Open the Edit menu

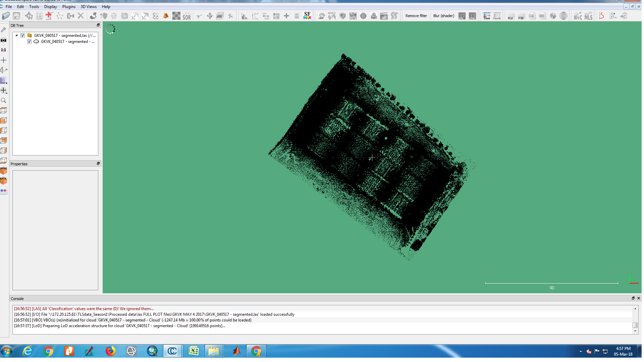[x=20, y=7]
